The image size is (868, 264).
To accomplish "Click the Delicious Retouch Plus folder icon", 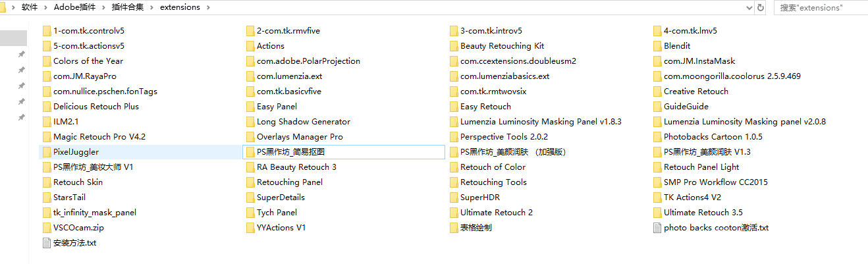I will pyautogui.click(x=47, y=107).
